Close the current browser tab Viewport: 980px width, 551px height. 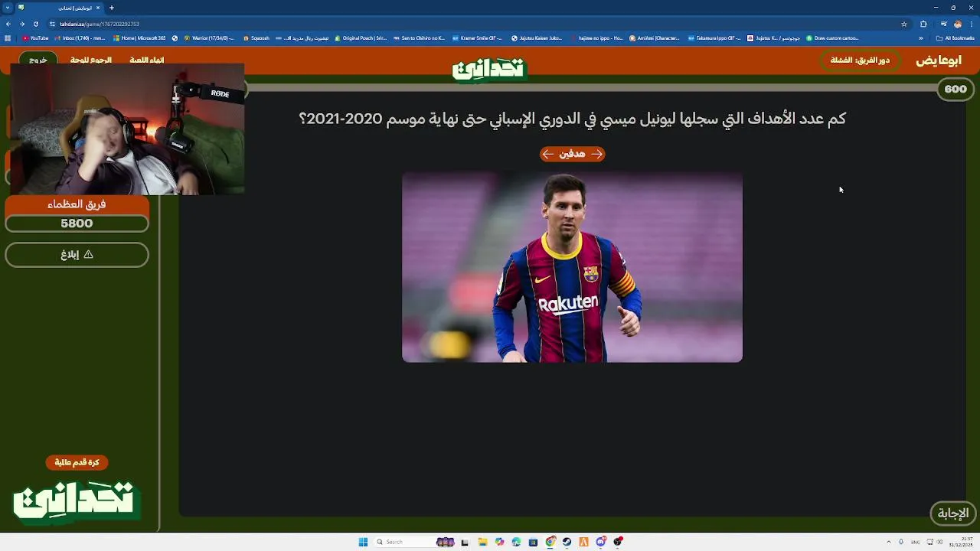[98, 8]
